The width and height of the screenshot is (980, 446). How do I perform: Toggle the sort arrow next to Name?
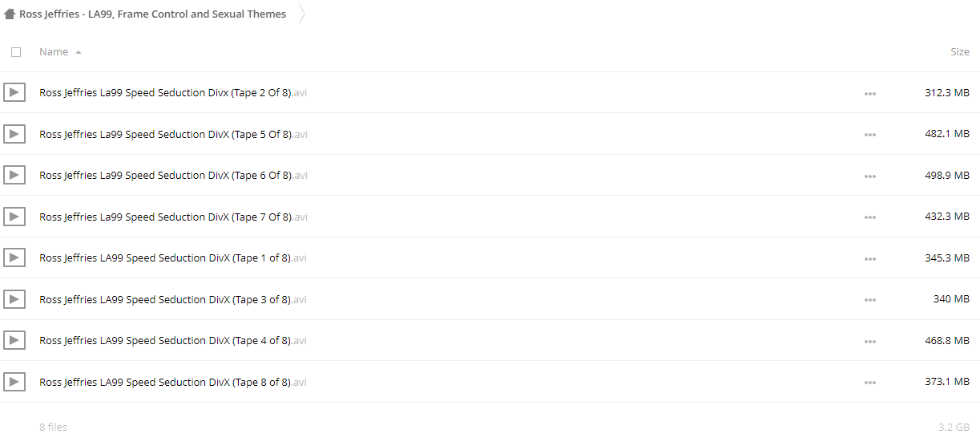pos(79,52)
